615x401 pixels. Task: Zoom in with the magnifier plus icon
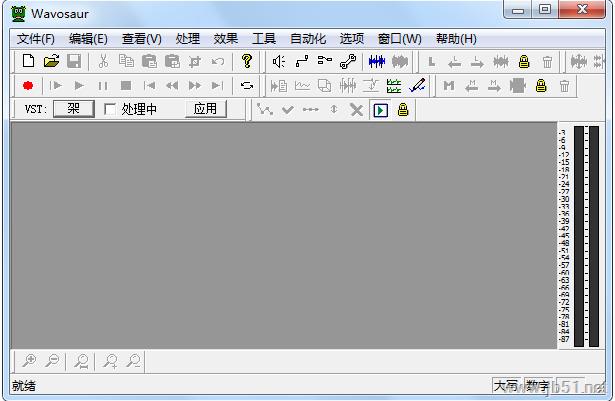[29, 360]
